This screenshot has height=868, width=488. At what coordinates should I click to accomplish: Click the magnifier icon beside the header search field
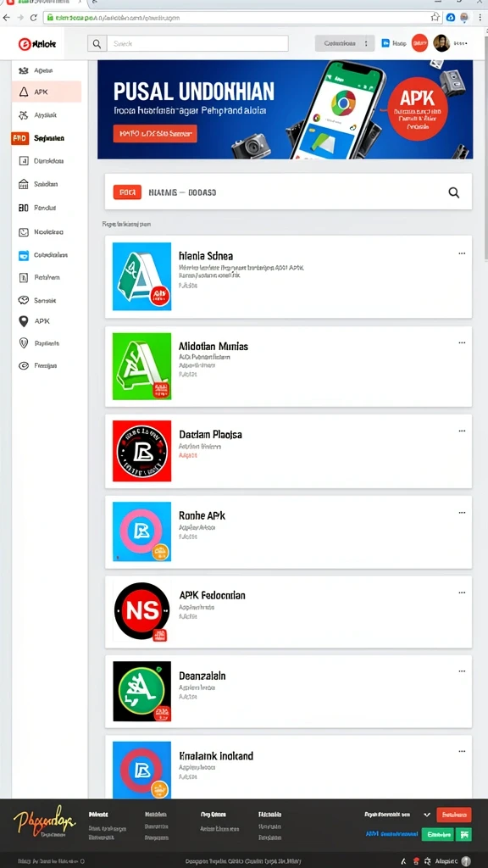[97, 44]
